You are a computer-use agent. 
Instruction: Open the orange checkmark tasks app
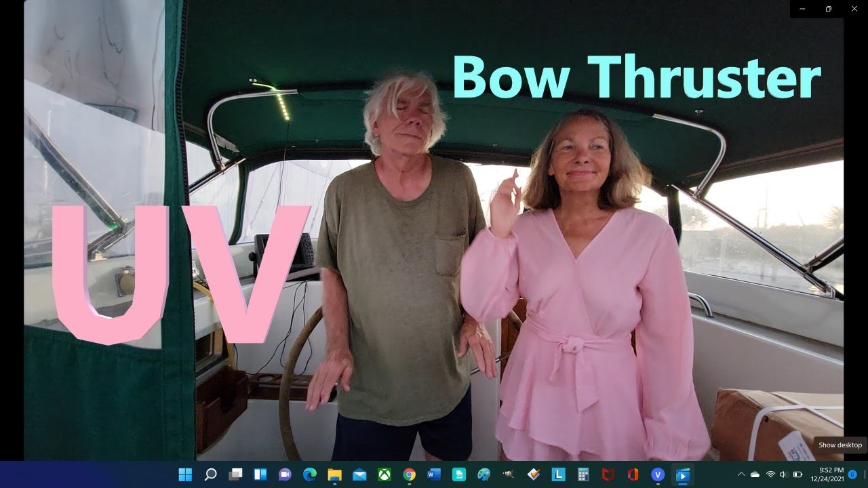[534, 474]
